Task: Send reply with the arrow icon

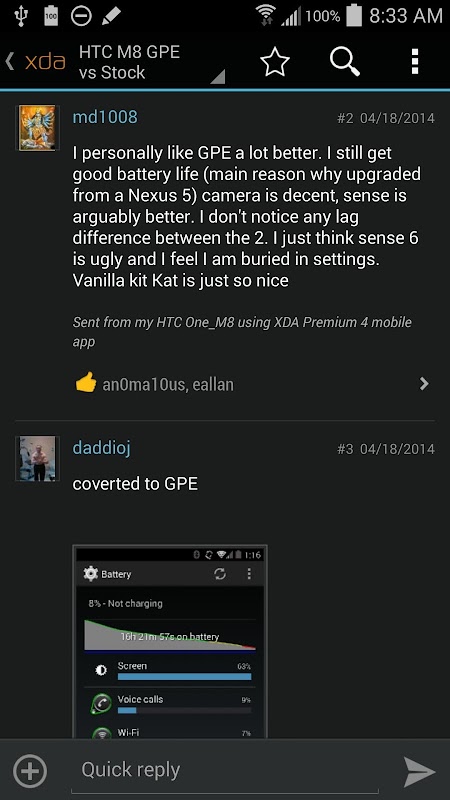Action: click(419, 772)
